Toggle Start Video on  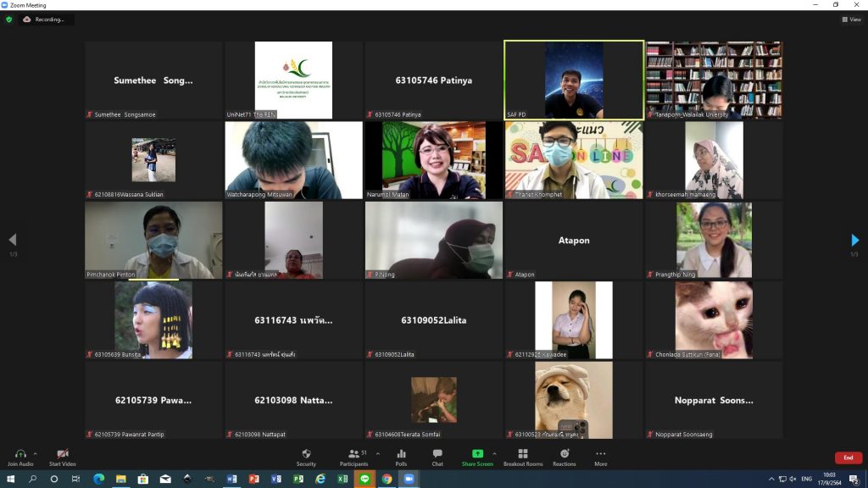pos(62,457)
